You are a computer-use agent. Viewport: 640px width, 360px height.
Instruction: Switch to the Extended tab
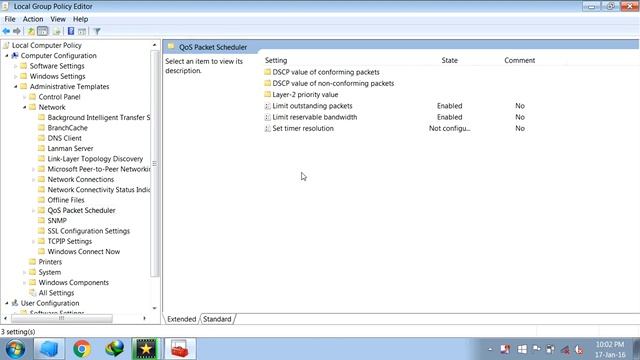point(182,319)
